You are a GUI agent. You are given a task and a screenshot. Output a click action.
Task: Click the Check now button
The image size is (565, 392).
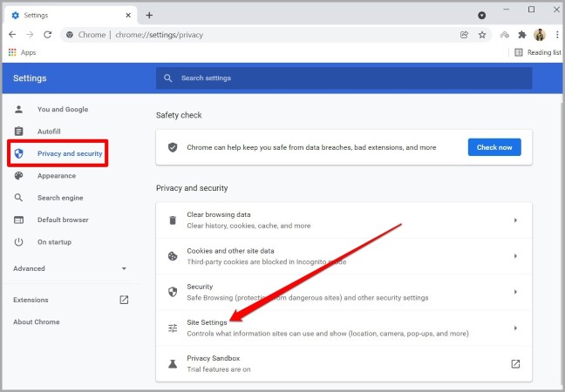click(494, 147)
